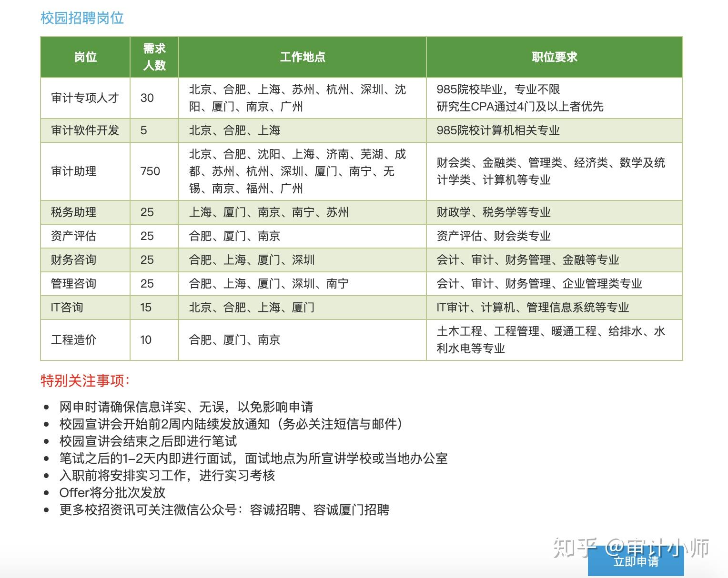Click the 985院校毕业，专业不限 requirement text
The width and height of the screenshot is (728, 578).
(498, 90)
